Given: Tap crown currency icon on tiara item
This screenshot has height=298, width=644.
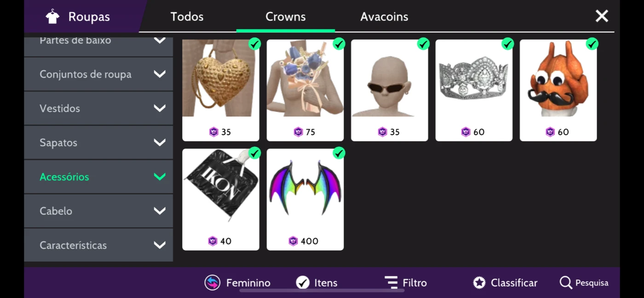Looking at the screenshot, I should pos(466,132).
